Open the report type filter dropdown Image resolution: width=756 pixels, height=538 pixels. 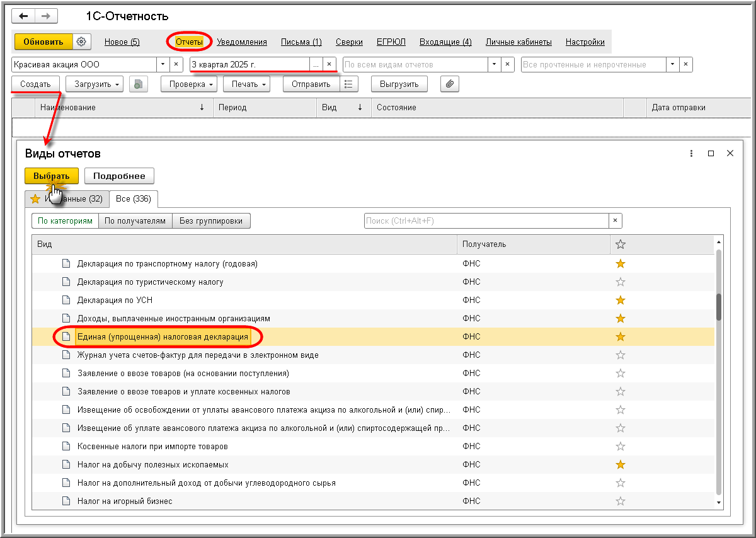tap(494, 64)
